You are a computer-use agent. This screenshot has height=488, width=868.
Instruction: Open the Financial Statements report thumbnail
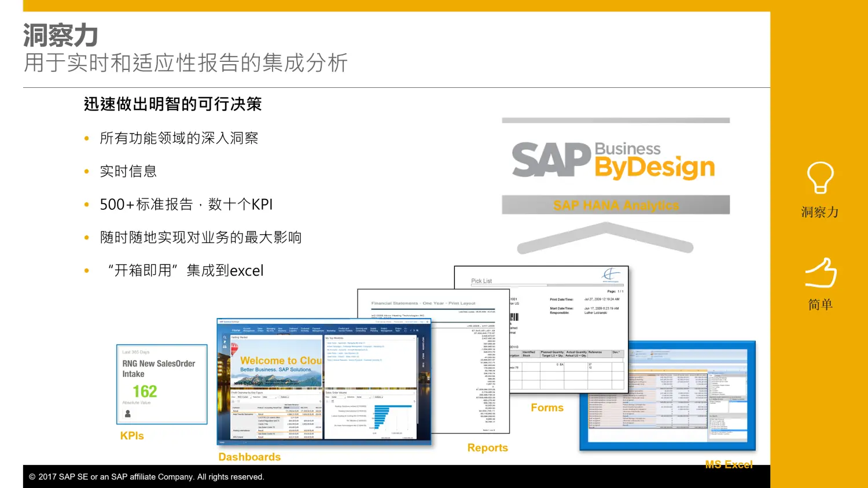click(433, 361)
